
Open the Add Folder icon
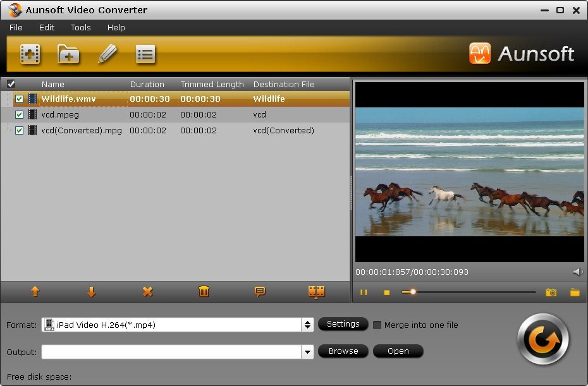[68, 54]
